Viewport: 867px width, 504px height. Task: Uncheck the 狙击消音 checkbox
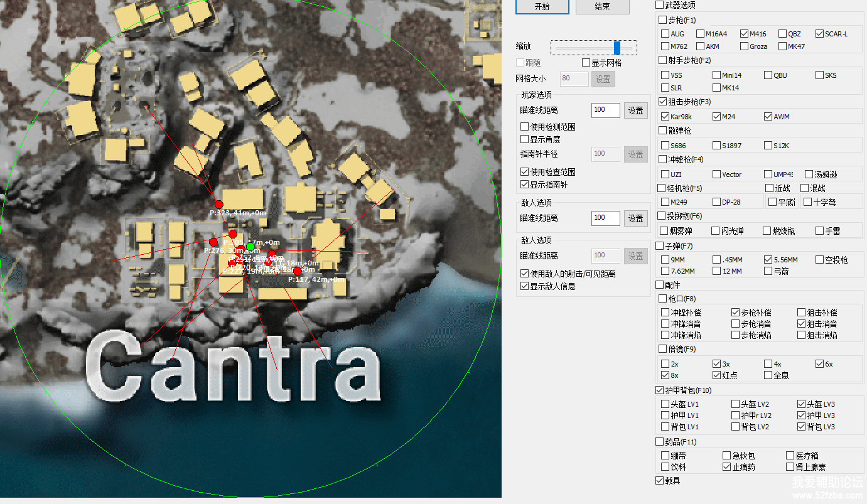[801, 324]
